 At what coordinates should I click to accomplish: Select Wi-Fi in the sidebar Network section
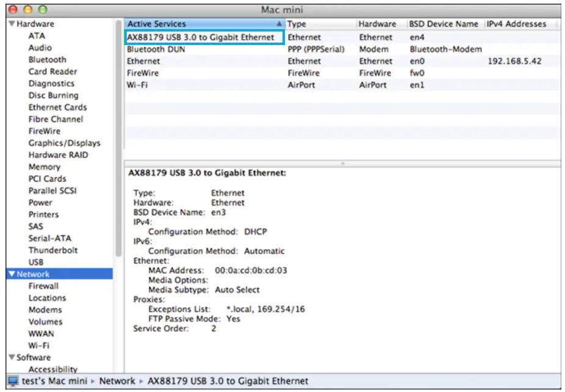[x=38, y=345]
